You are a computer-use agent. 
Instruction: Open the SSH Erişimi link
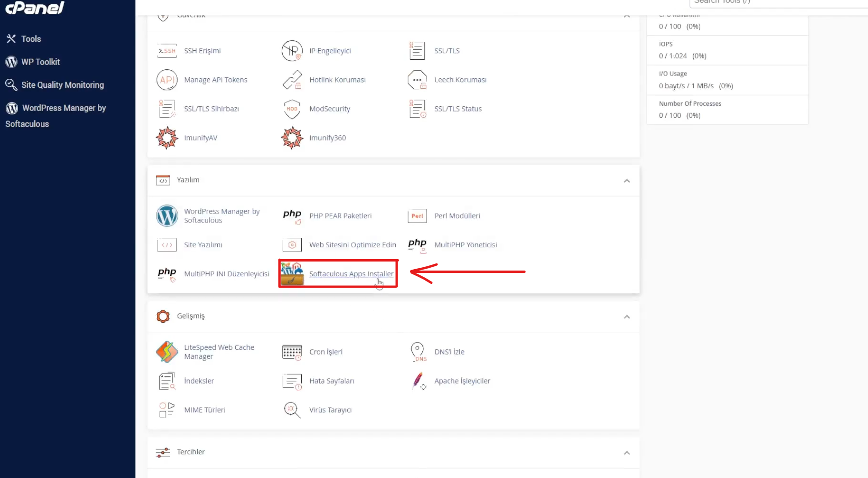202,51
